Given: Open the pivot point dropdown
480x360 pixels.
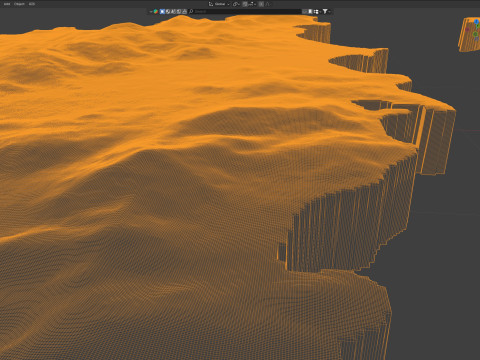Looking at the screenshot, I should point(236,4).
